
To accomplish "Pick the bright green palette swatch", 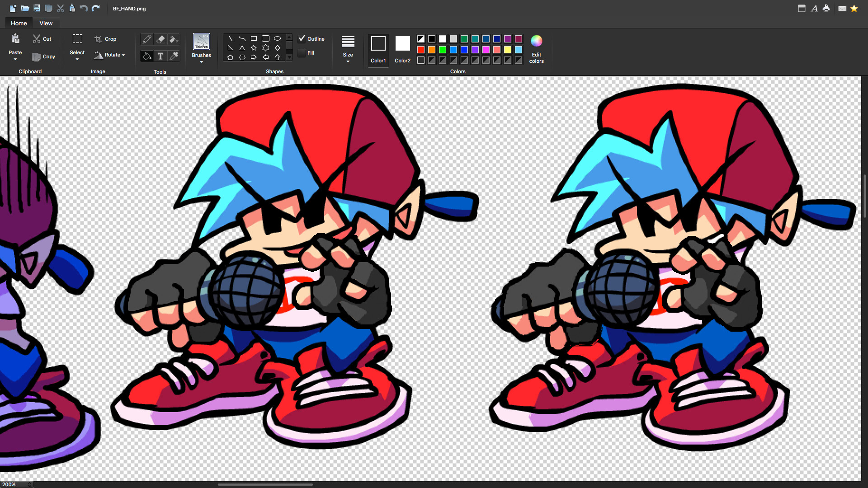I will [x=443, y=50].
